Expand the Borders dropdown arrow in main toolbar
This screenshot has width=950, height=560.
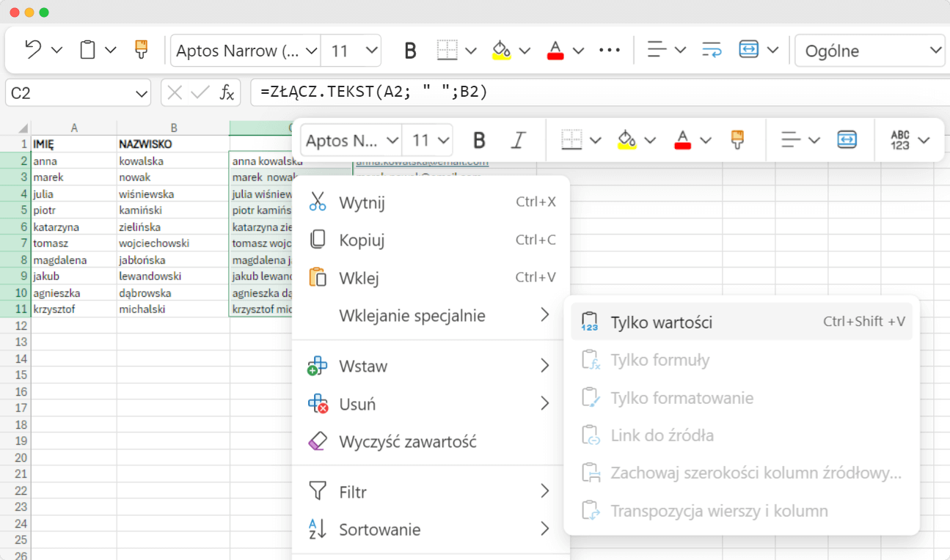[471, 51]
